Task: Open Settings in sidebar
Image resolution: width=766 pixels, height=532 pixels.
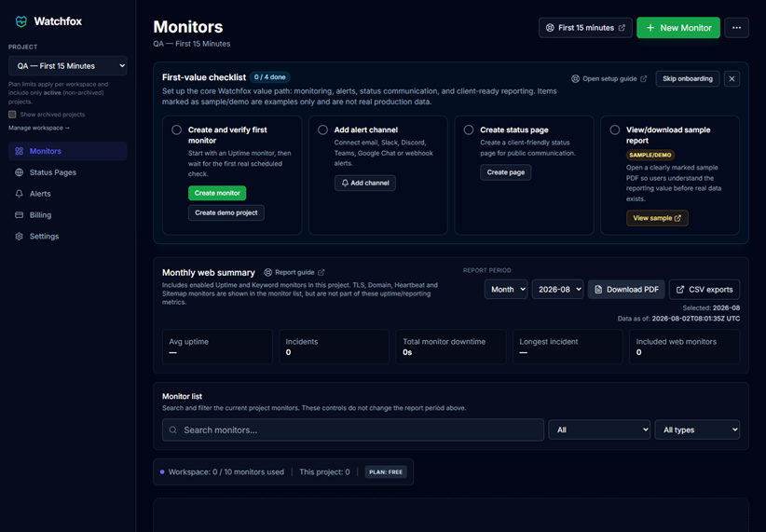Action: (68, 237)
